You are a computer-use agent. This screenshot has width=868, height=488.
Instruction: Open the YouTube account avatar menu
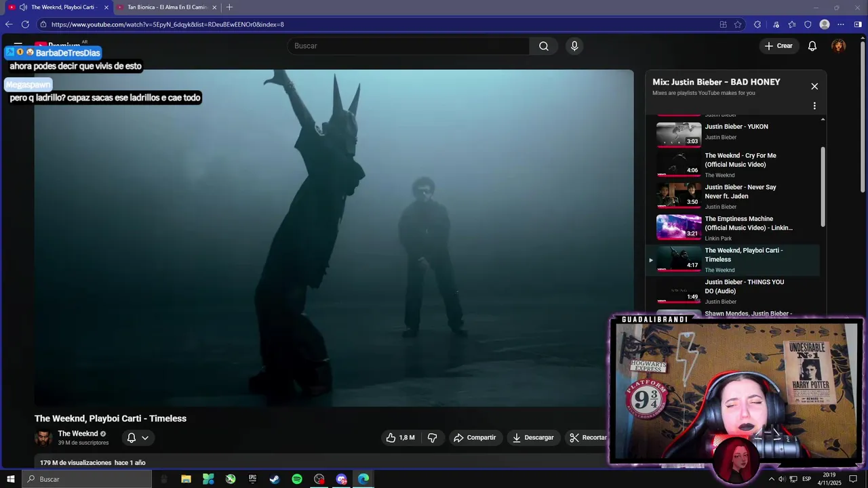(839, 46)
